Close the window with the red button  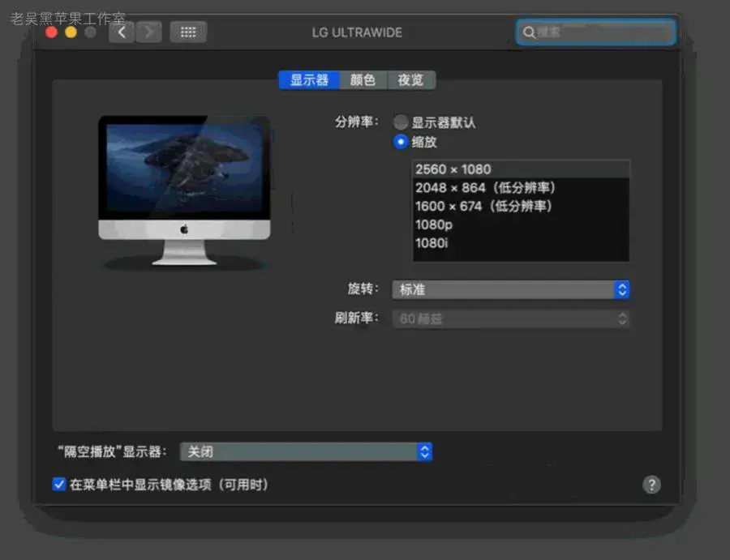point(51,32)
